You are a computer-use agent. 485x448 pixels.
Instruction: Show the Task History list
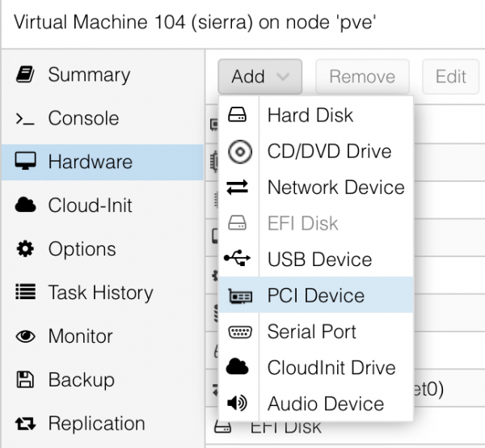[x=100, y=293]
